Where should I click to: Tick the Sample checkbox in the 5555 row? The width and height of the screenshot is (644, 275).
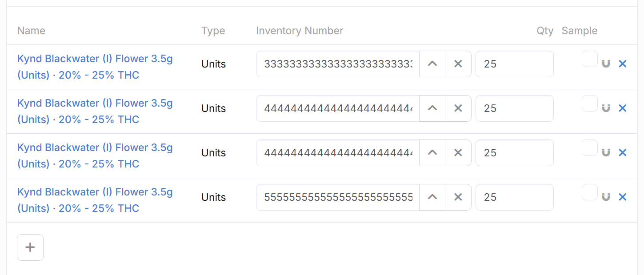tap(589, 192)
